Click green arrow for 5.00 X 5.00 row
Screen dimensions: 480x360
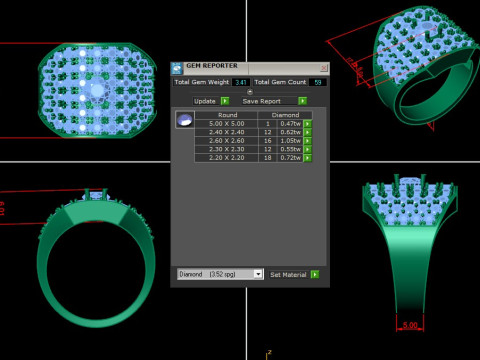click(307, 124)
